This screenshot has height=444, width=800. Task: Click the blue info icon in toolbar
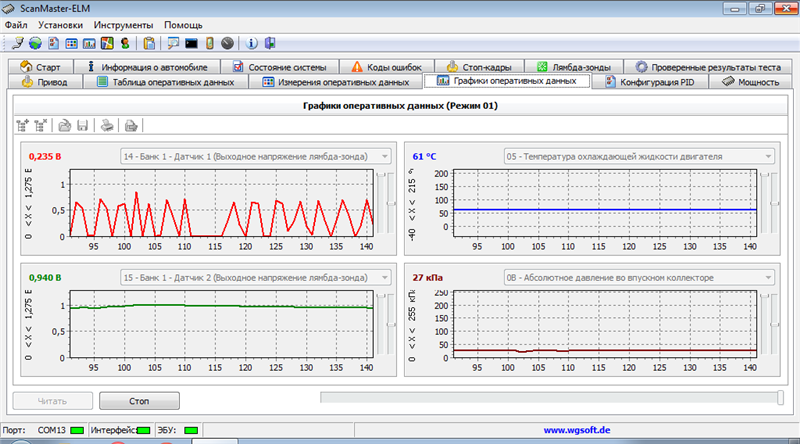coord(250,43)
